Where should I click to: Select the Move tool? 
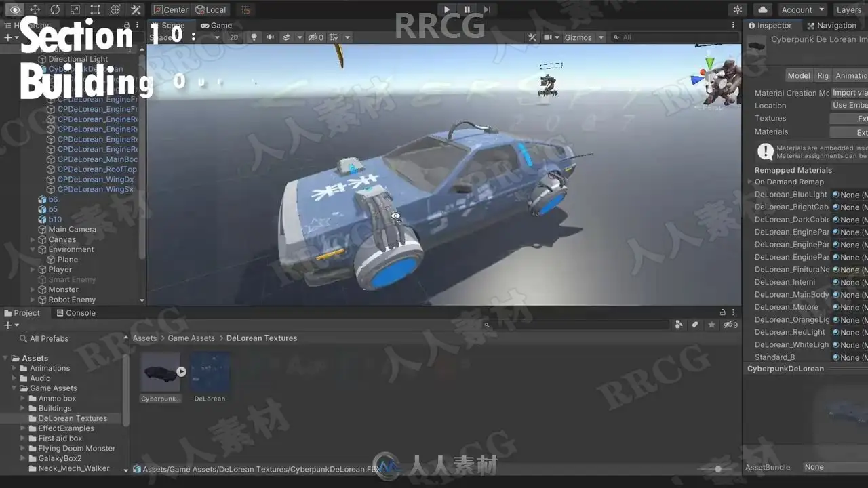tap(35, 9)
